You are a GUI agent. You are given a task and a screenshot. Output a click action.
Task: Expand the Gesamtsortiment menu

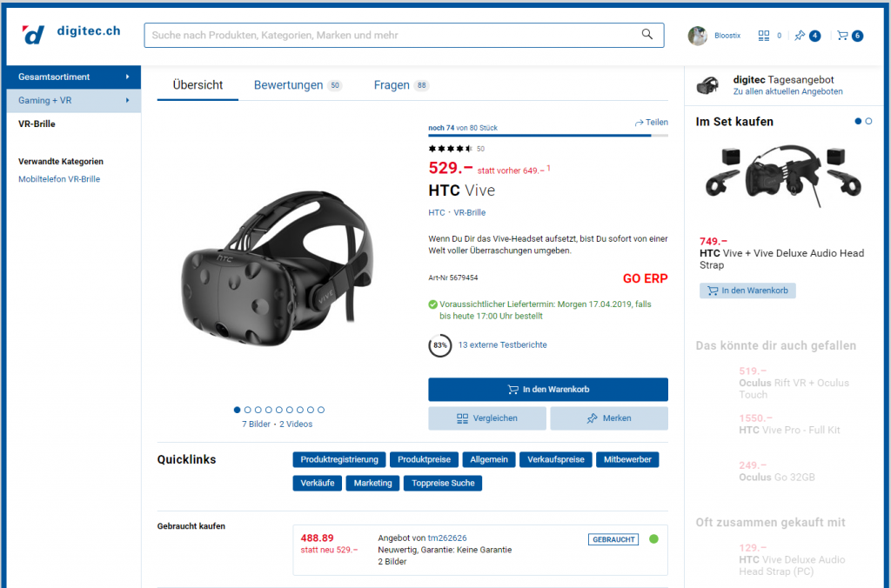pyautogui.click(x=73, y=77)
